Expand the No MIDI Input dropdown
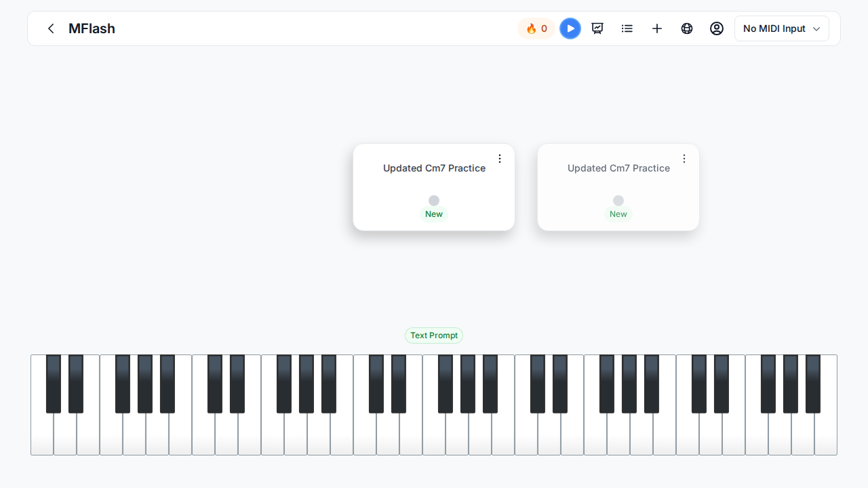This screenshot has width=868, height=488. pyautogui.click(x=782, y=28)
